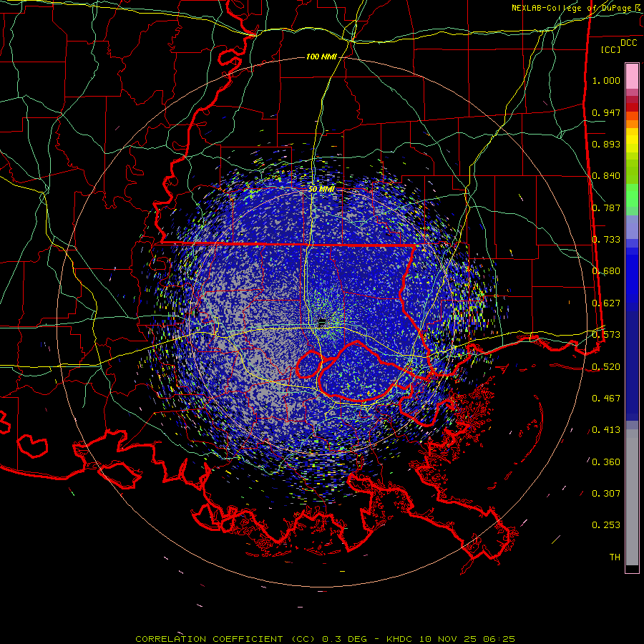644x644 pixels.
Task: Select the 0.360 scale value
Action: pyautogui.click(x=606, y=462)
